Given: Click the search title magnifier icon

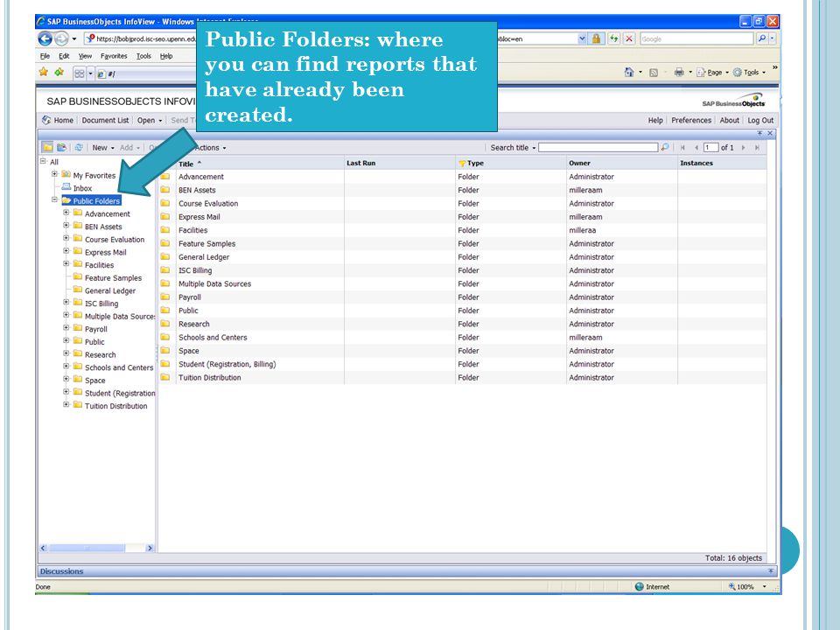Looking at the screenshot, I should [665, 147].
